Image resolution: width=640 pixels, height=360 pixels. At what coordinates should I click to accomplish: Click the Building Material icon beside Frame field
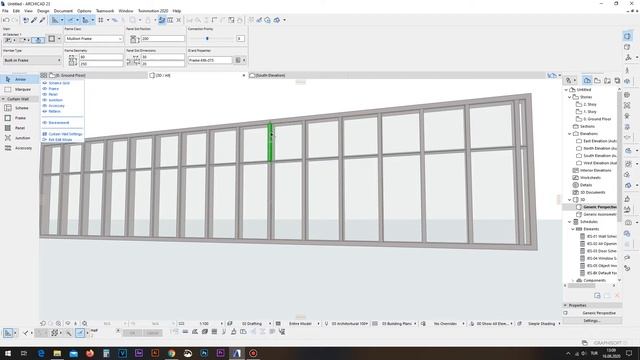click(238, 60)
